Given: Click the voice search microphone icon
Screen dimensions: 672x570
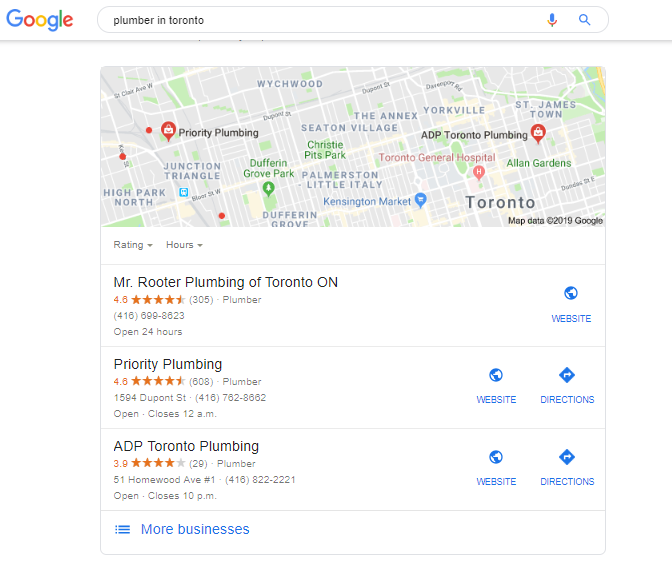Looking at the screenshot, I should click(x=552, y=20).
